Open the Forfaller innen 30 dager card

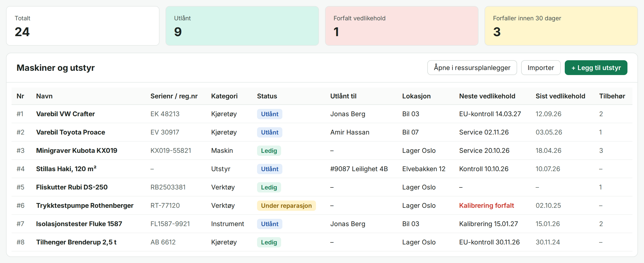561,26
